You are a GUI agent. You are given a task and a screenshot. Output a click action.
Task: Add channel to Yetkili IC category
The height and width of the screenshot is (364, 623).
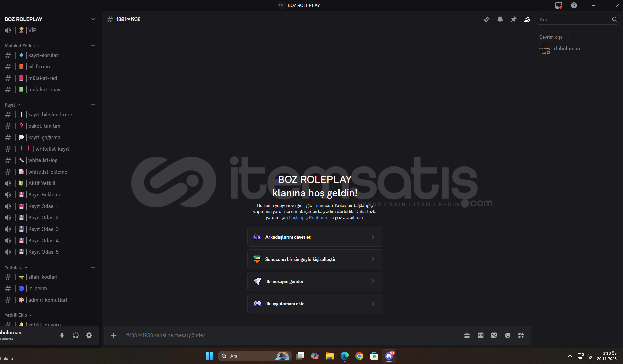point(93,267)
